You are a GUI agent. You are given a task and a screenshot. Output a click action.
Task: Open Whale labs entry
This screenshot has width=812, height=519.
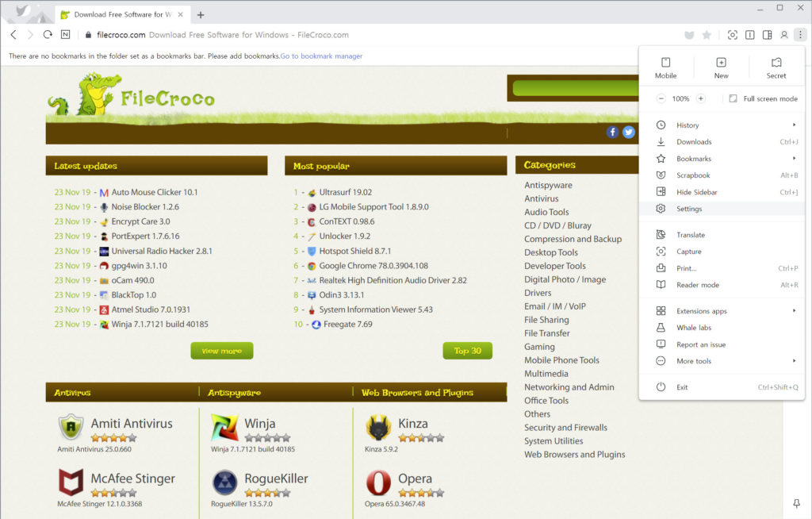tap(722, 328)
